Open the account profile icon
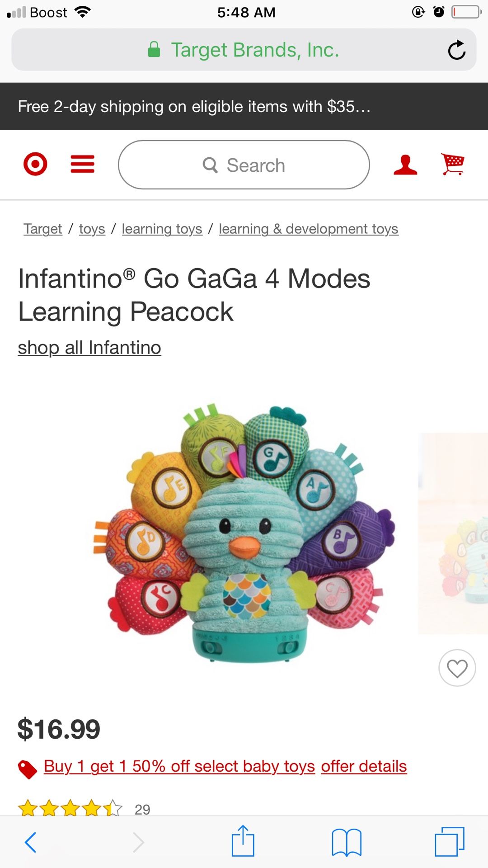Viewport: 488px width, 868px height. pos(405,165)
